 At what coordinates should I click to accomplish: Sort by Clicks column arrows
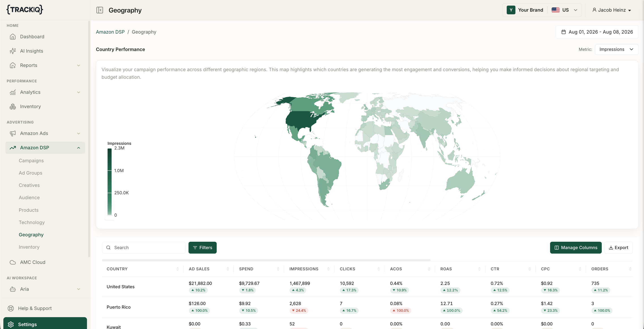click(379, 269)
